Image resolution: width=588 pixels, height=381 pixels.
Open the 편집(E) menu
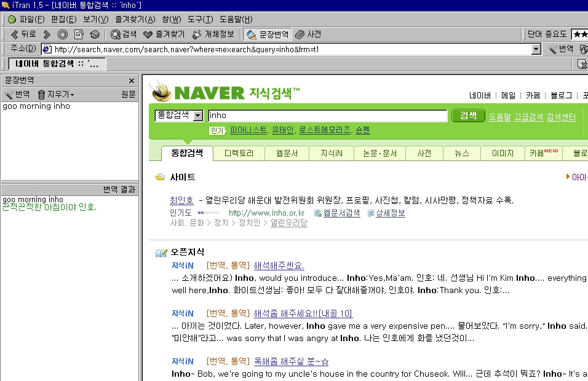63,19
